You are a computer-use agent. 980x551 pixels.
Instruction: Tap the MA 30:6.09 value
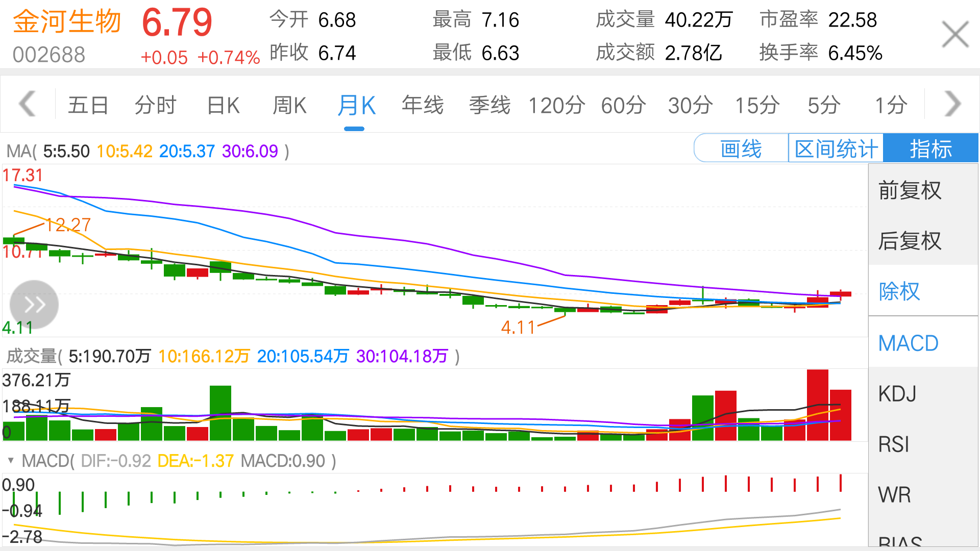click(250, 151)
